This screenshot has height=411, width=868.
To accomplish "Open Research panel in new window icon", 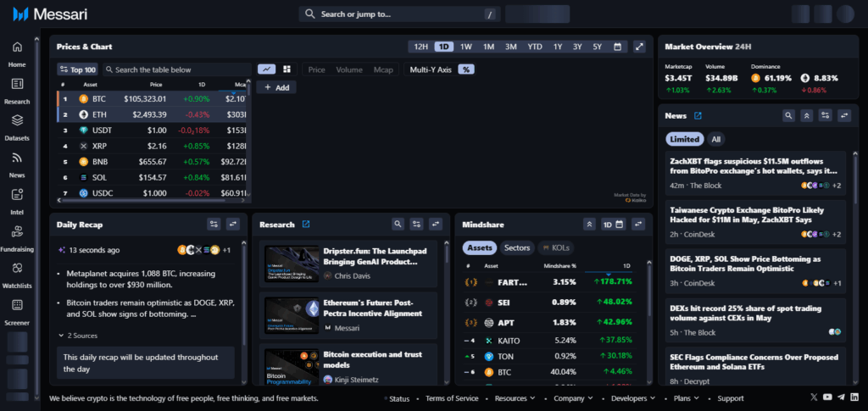I will click(306, 225).
